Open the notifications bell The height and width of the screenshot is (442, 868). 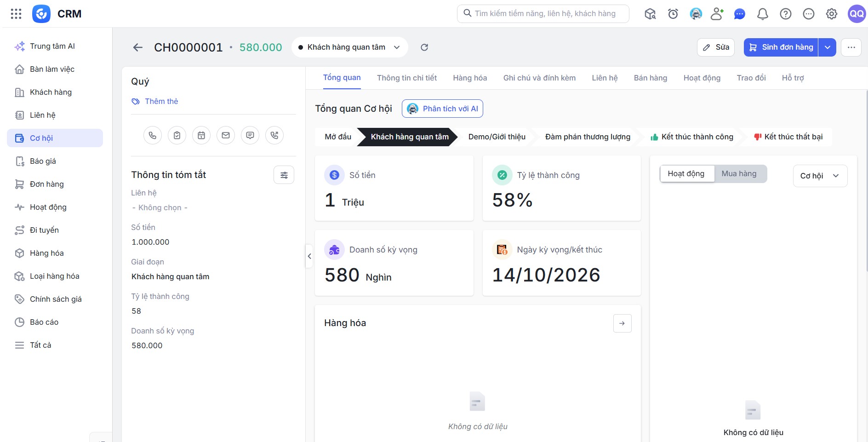[x=763, y=14]
